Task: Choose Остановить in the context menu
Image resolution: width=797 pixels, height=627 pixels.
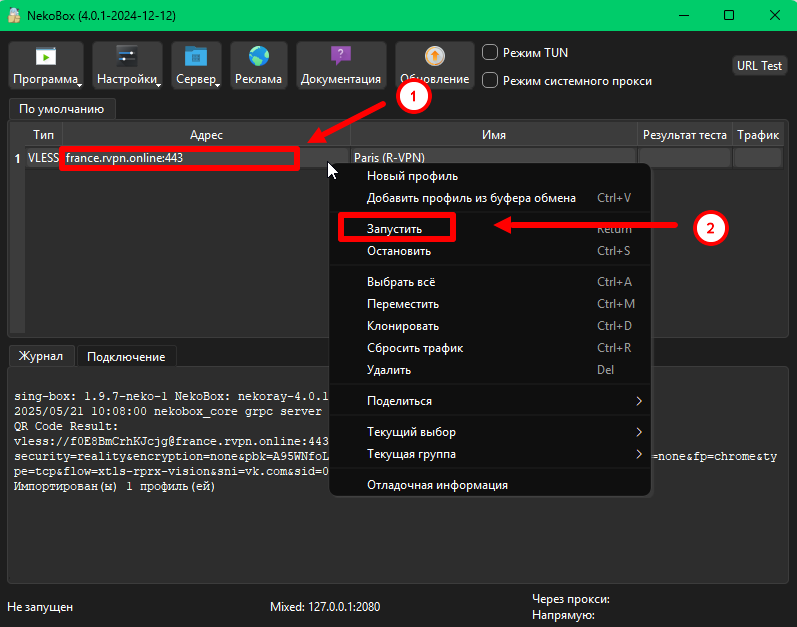Action: click(399, 250)
